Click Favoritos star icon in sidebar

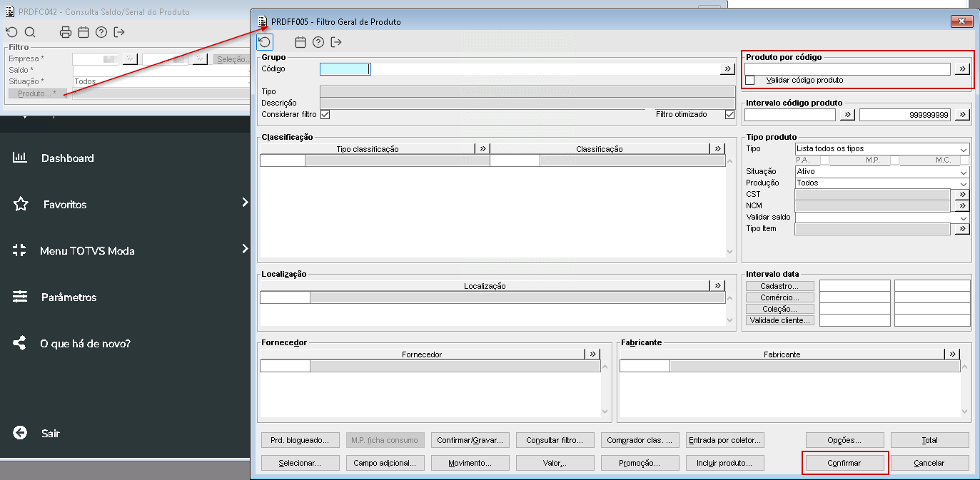[20, 204]
